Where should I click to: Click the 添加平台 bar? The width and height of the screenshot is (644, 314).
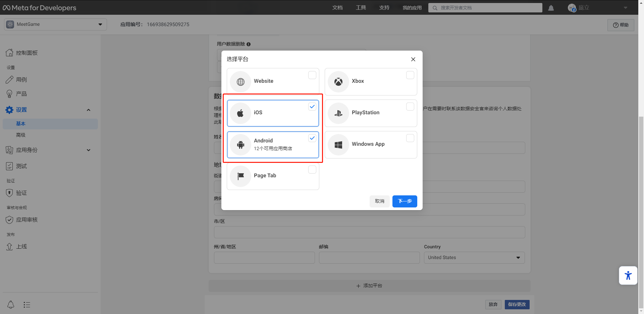pyautogui.click(x=370, y=286)
